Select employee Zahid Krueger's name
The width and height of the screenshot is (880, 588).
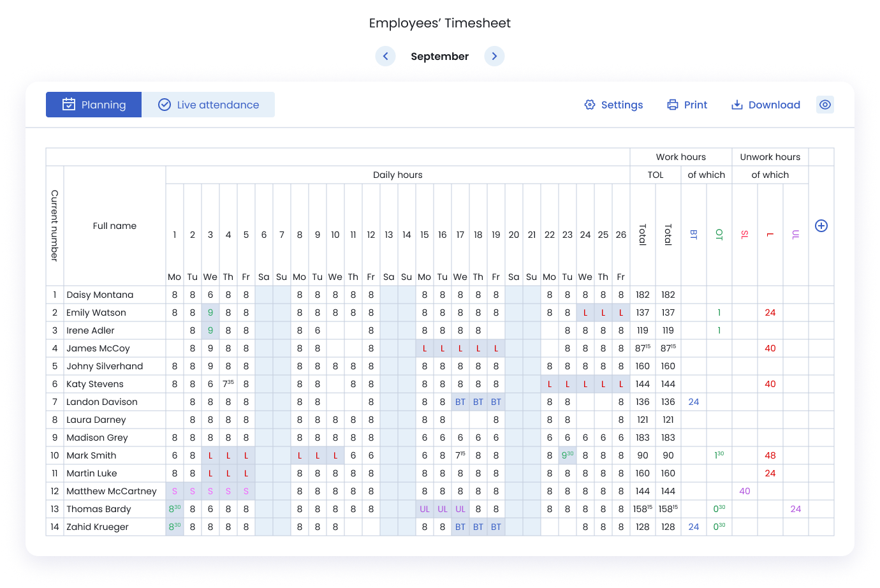coord(98,527)
